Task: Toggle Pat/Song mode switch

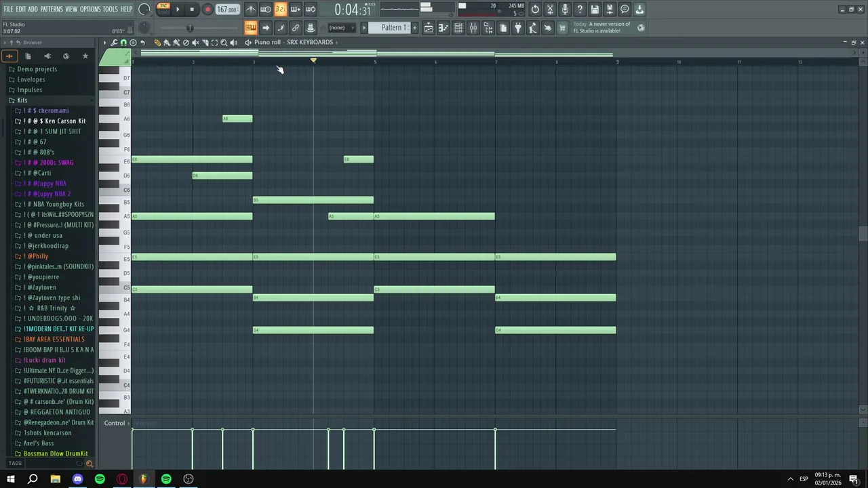Action: pyautogui.click(x=163, y=9)
